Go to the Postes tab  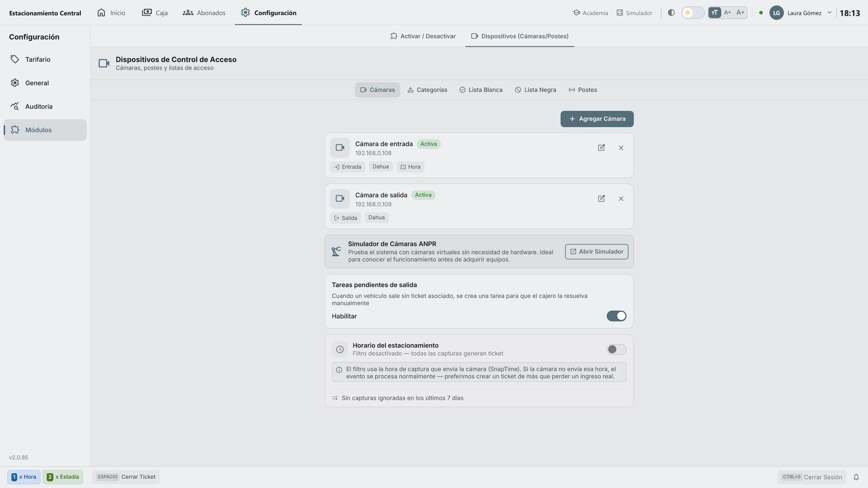coord(583,90)
